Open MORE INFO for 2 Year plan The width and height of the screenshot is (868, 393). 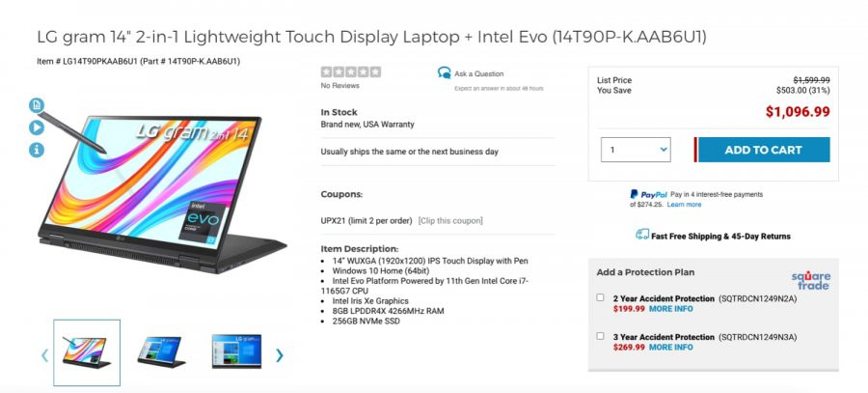pyautogui.click(x=671, y=309)
